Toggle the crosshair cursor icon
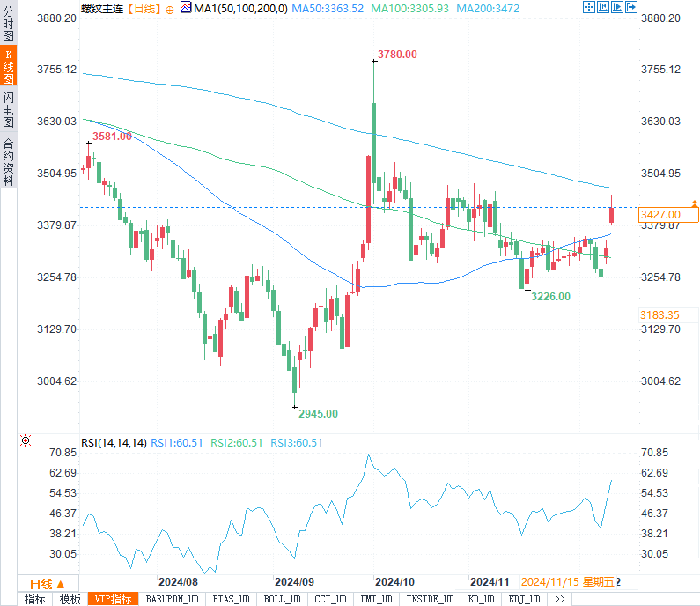Viewport: 700px width, 606px height. click(x=589, y=7)
